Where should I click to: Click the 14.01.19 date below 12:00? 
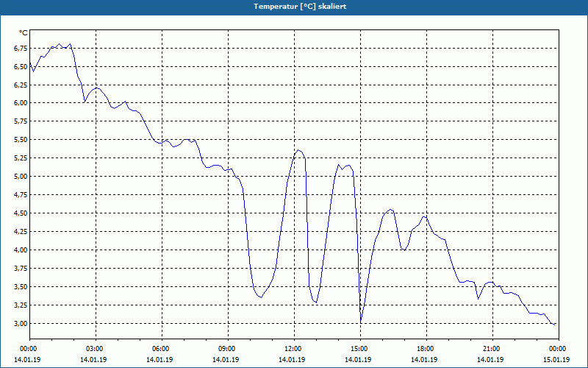coord(292,360)
